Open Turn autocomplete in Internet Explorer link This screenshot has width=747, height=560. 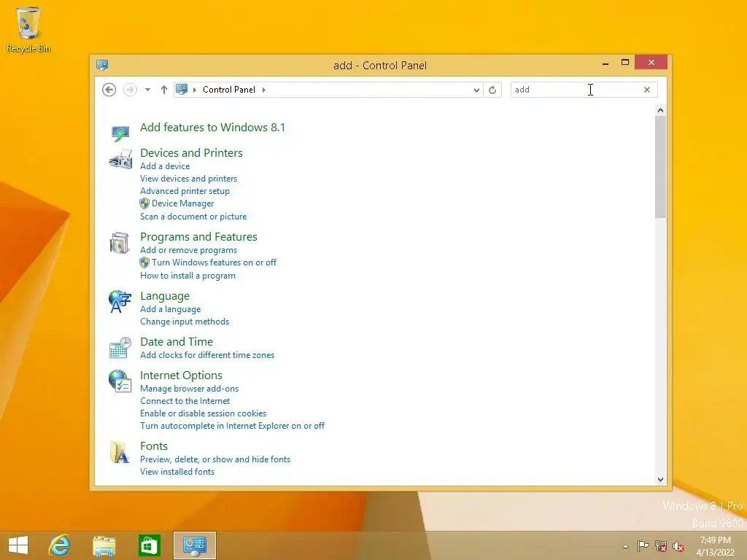pos(233,426)
